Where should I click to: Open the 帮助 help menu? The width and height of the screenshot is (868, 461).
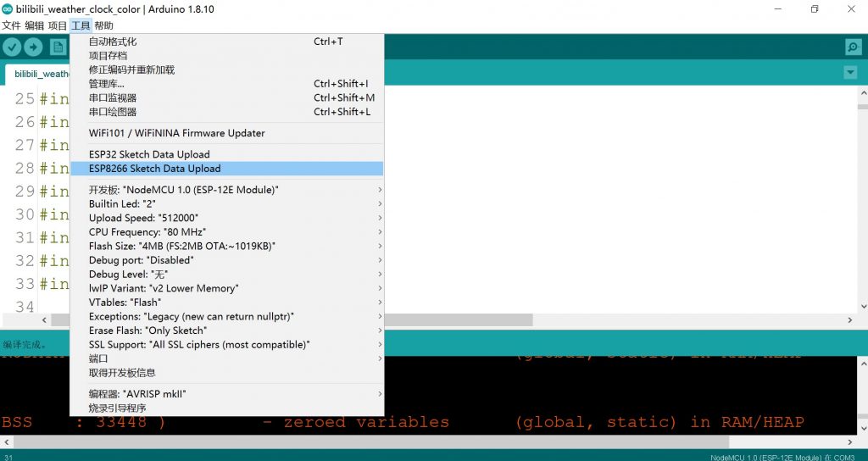point(103,25)
